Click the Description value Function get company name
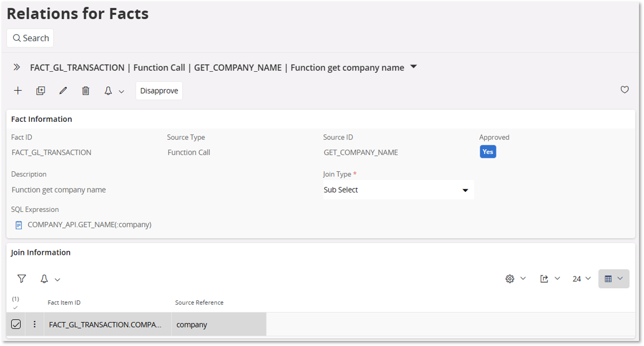This screenshot has height=346, width=644. pos(59,190)
